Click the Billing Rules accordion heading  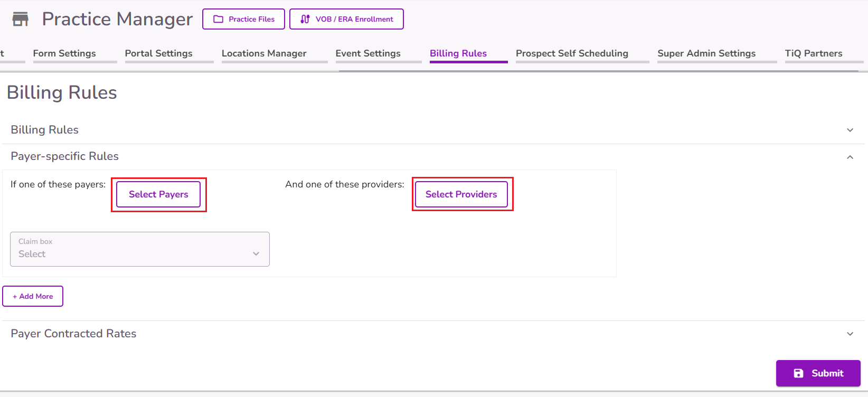(44, 130)
